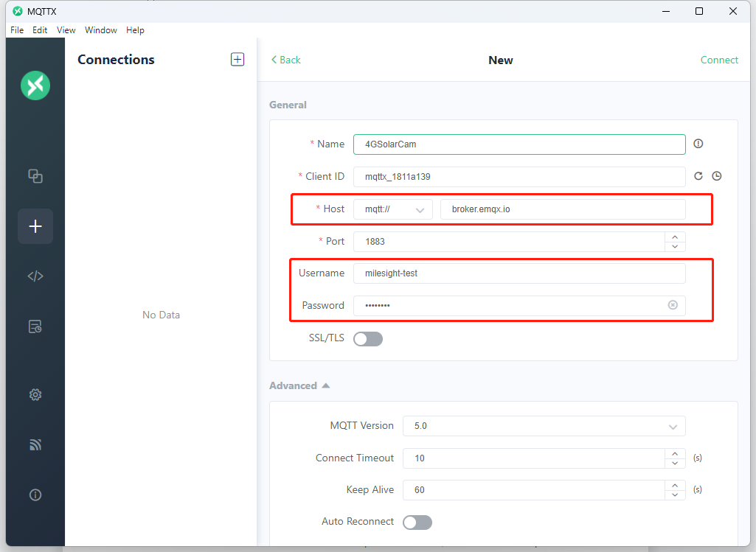
Task: Click the Name field with 4GSolarCam
Action: point(519,144)
